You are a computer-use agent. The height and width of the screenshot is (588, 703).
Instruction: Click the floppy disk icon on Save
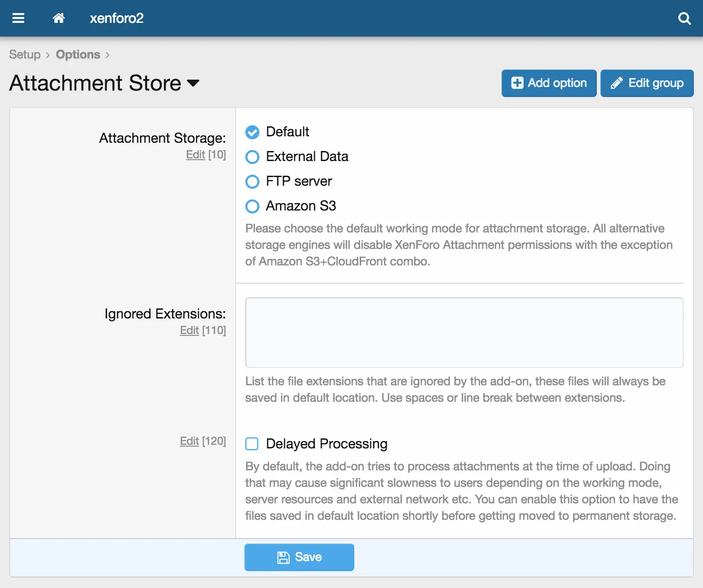283,557
